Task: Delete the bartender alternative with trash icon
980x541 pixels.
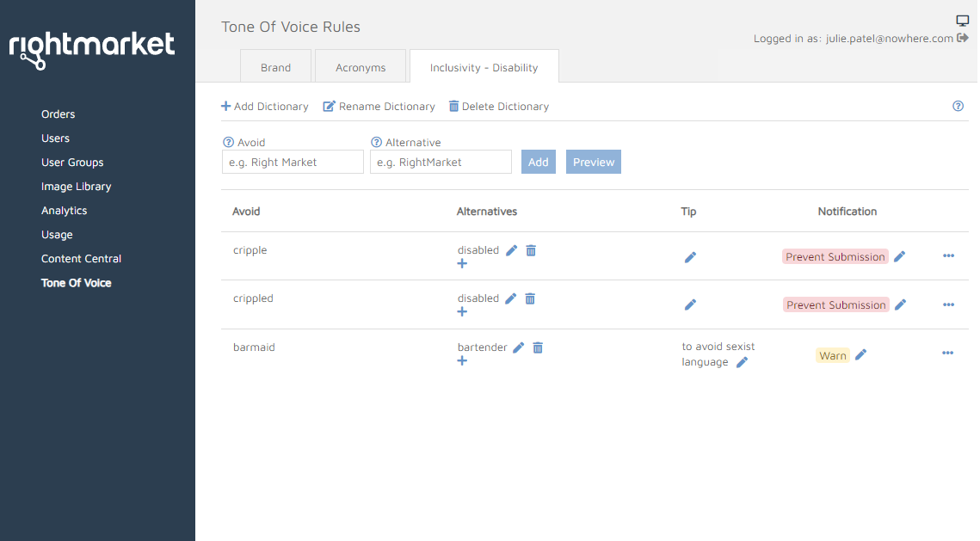Action: [538, 347]
